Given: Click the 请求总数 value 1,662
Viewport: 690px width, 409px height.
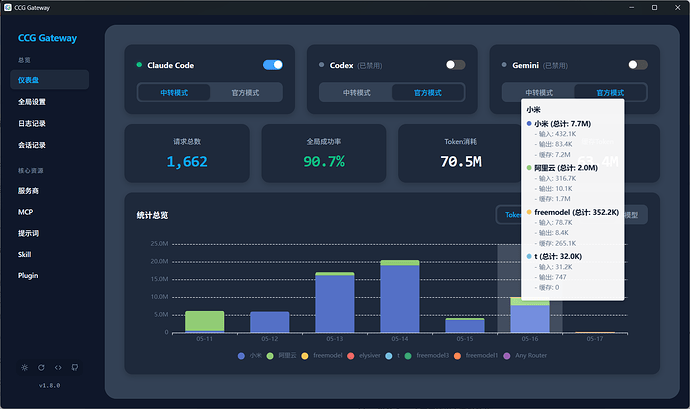Looking at the screenshot, I should tap(187, 162).
